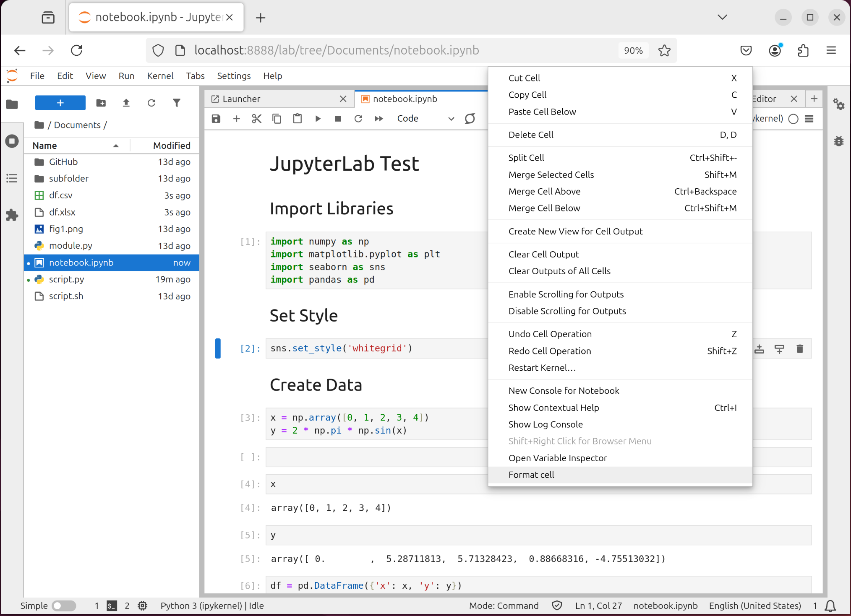The height and width of the screenshot is (616, 851).
Task: Insert cell below via cell toolbar icon
Action: [780, 349]
